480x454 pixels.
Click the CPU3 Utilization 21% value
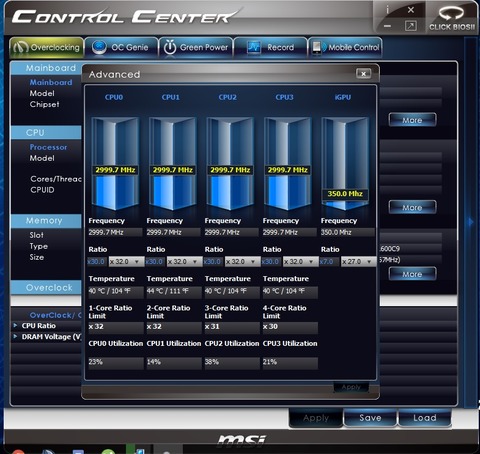(x=290, y=363)
